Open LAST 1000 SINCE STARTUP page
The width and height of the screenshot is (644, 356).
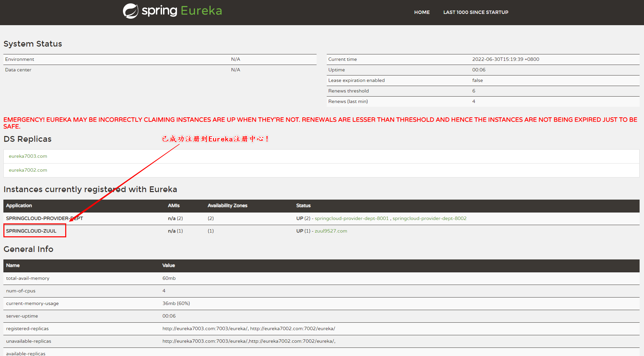pyautogui.click(x=476, y=12)
